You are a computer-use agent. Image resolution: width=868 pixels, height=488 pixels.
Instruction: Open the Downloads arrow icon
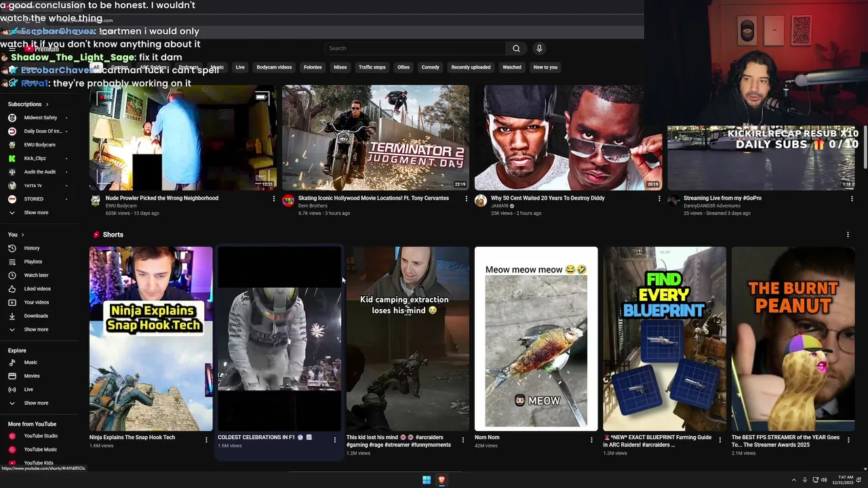tap(12, 316)
